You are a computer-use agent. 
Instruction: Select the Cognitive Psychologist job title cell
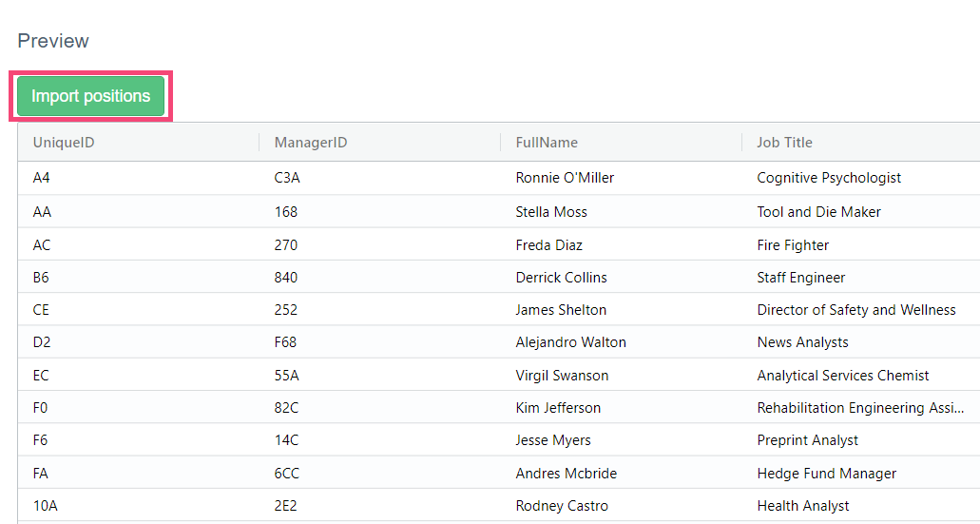(829, 178)
